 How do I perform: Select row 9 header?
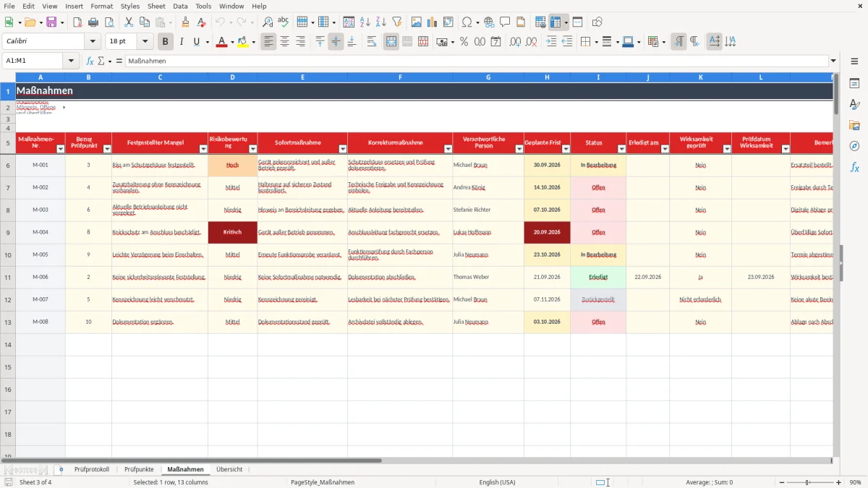tap(8, 233)
